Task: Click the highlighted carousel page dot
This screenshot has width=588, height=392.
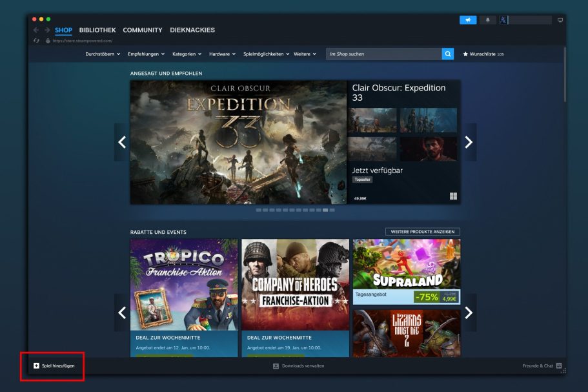Action: click(x=325, y=210)
